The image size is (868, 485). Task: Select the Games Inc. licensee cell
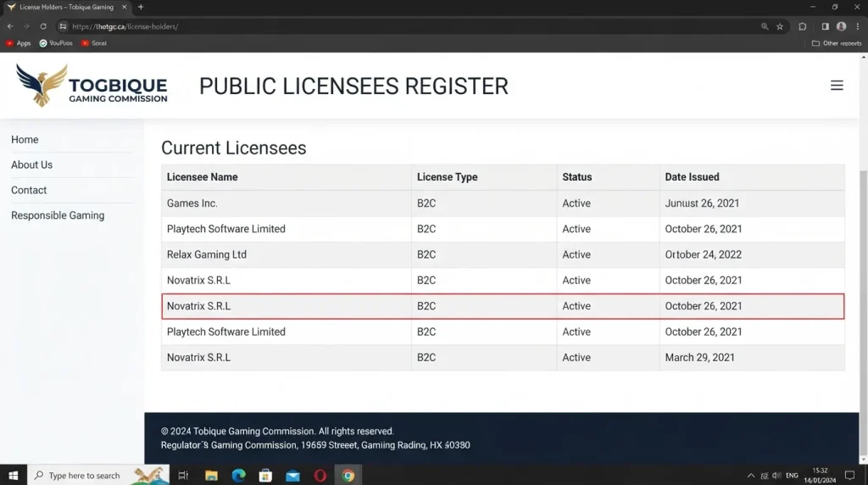[x=287, y=203]
